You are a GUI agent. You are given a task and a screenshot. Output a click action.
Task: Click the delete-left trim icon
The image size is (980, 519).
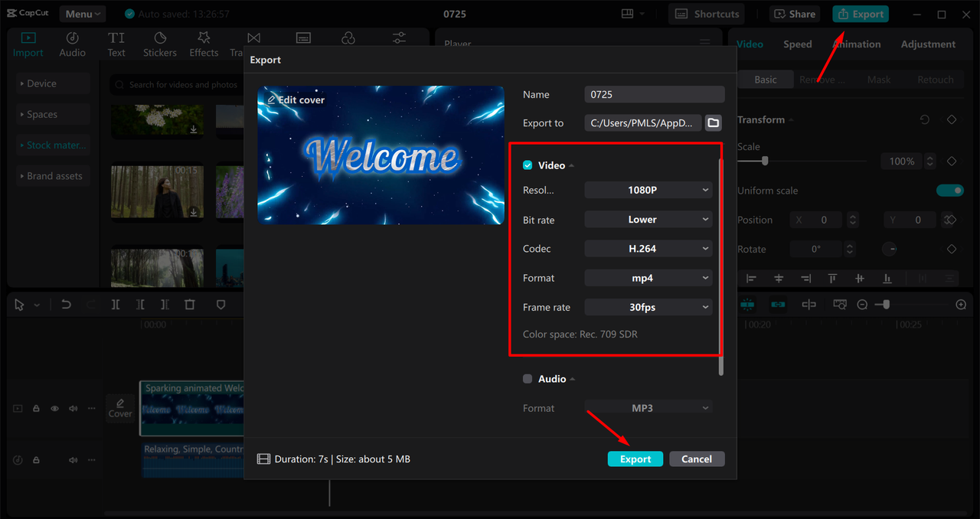140,305
